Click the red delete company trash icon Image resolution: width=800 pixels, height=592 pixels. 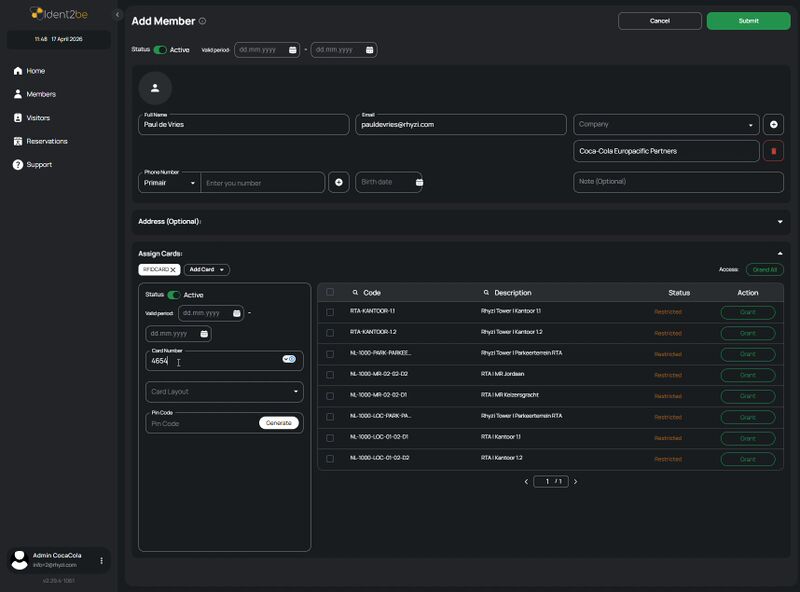coord(773,151)
